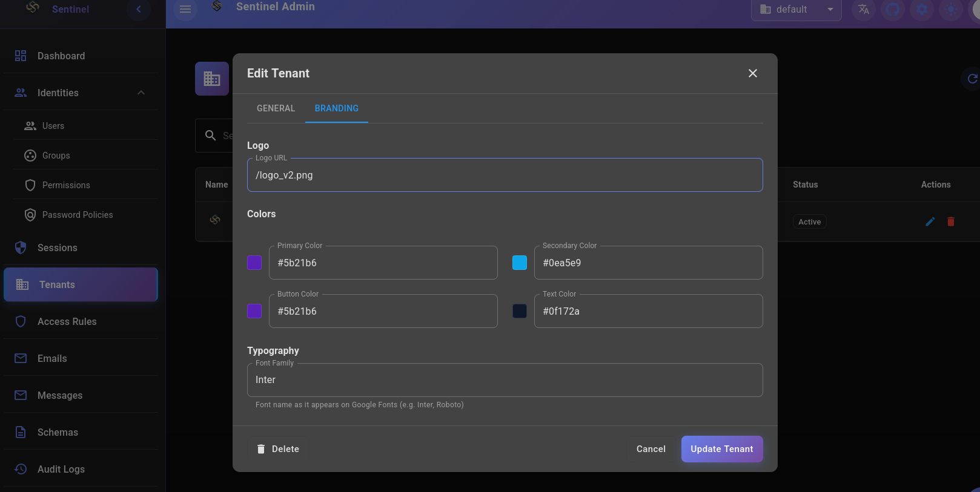Click the Sentinel logo in the sidebar
Screen dimensions: 980x492
tap(33, 7)
